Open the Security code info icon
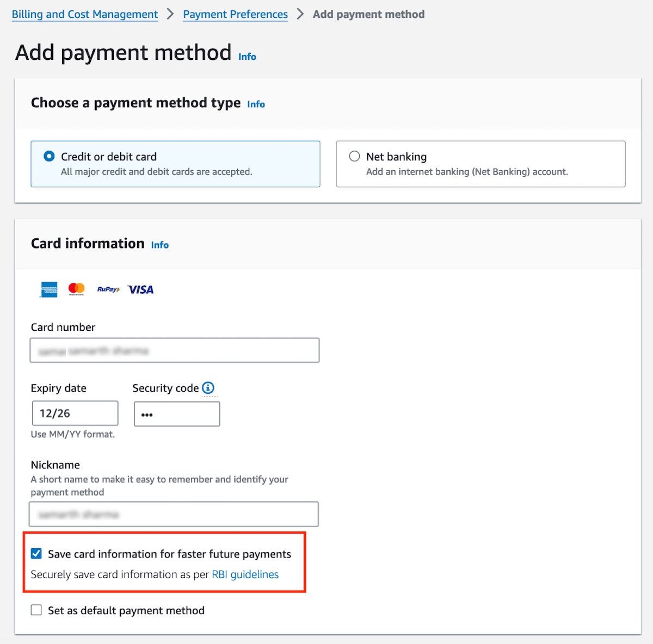This screenshot has height=644, width=653. pos(208,388)
